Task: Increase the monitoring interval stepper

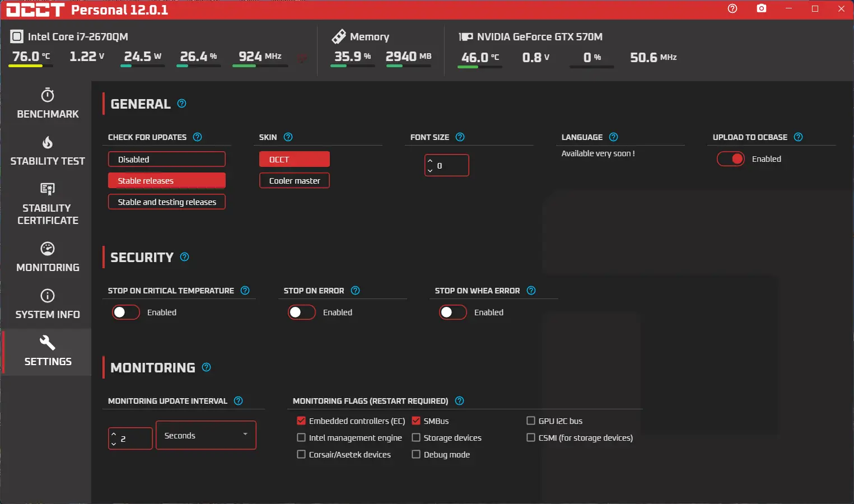Action: (x=114, y=434)
